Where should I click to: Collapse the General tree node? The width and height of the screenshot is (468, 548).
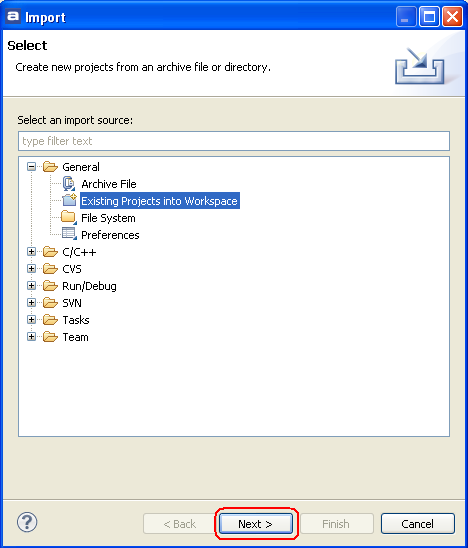(x=31, y=167)
